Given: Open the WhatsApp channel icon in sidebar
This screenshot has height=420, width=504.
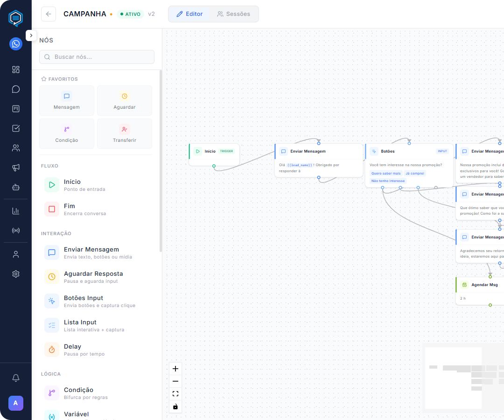Looking at the screenshot, I should (x=16, y=44).
